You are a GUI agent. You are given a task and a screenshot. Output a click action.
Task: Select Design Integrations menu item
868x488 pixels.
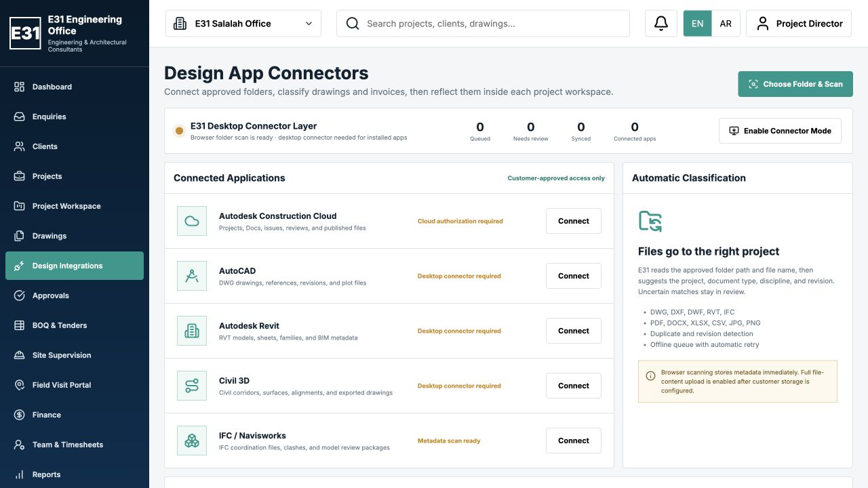(x=75, y=266)
